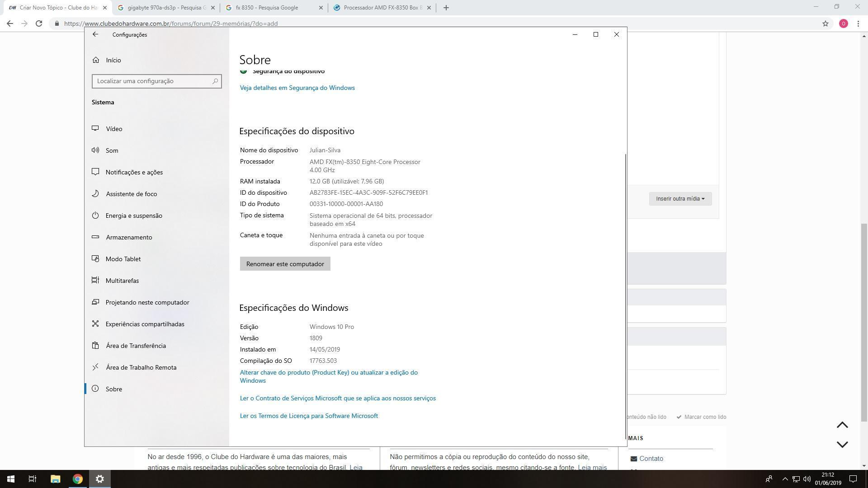Image resolution: width=868 pixels, height=488 pixels.
Task: Switch to Chrome on taskbar
Action: pyautogui.click(x=78, y=479)
